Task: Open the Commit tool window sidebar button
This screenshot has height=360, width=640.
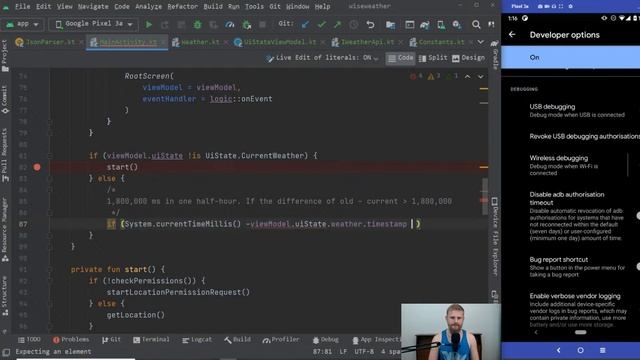Action: pos(5,100)
